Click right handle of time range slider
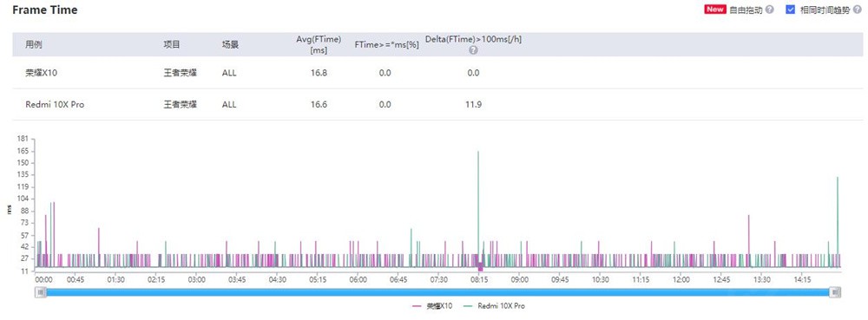The image size is (868, 320). coord(836,291)
